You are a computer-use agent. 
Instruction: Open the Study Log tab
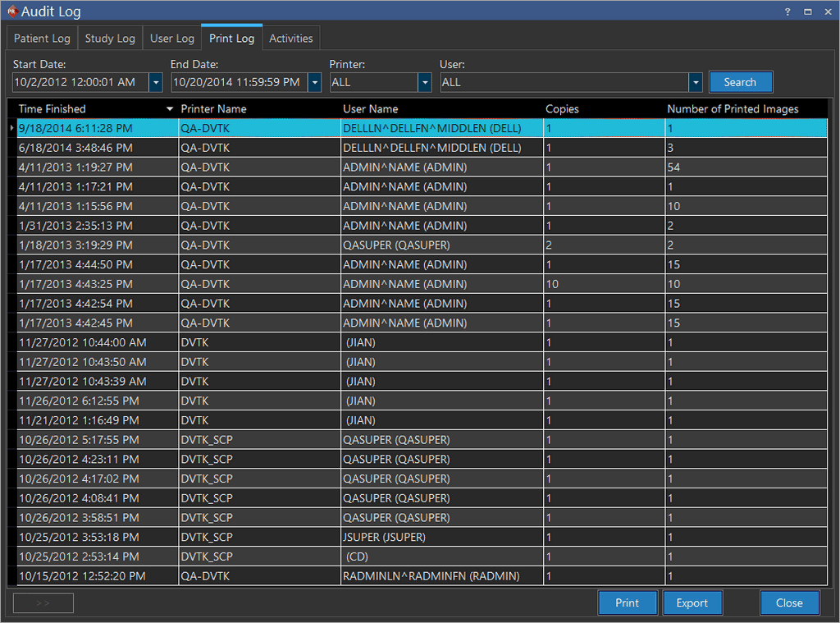pos(110,39)
